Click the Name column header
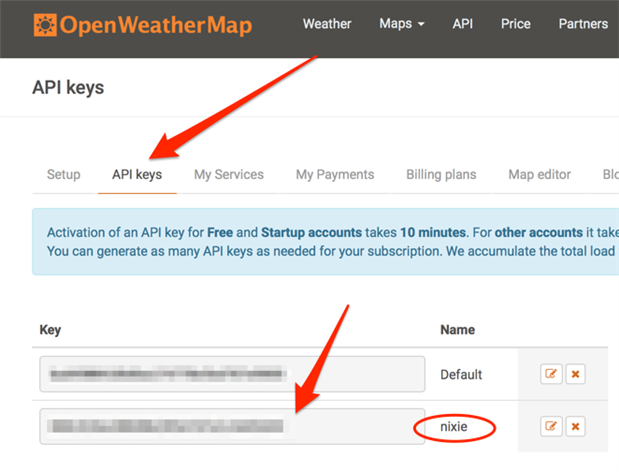The width and height of the screenshot is (619, 472). pyautogui.click(x=458, y=330)
